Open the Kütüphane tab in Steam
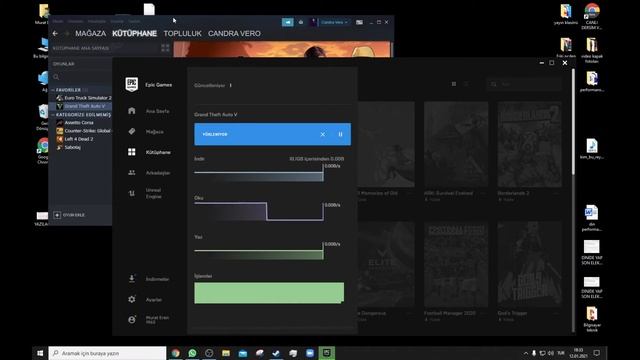640x360 pixels. (x=134, y=33)
